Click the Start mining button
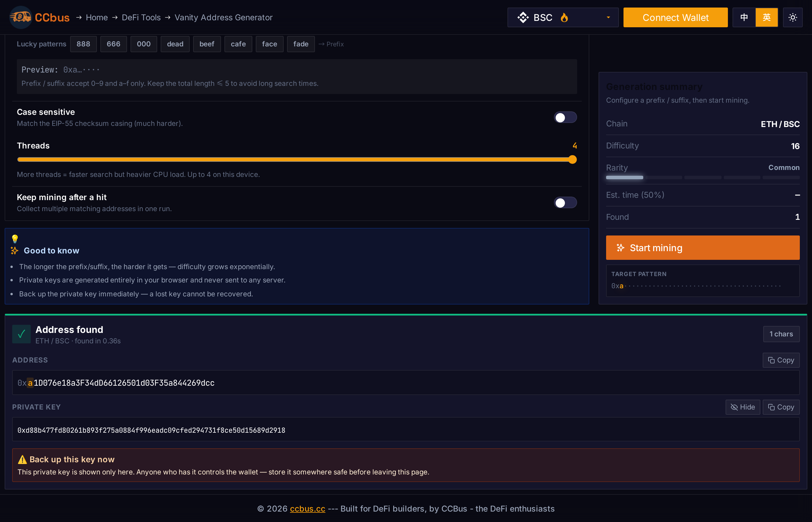812x522 pixels. (x=703, y=248)
